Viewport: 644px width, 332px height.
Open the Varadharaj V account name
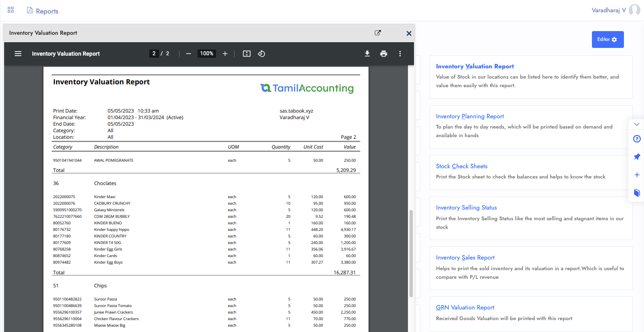[608, 10]
